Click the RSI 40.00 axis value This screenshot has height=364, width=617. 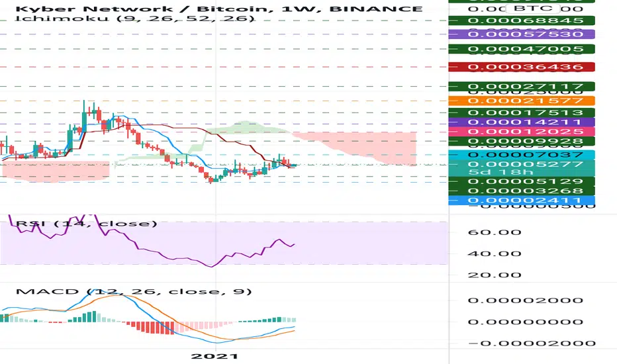pos(495,253)
